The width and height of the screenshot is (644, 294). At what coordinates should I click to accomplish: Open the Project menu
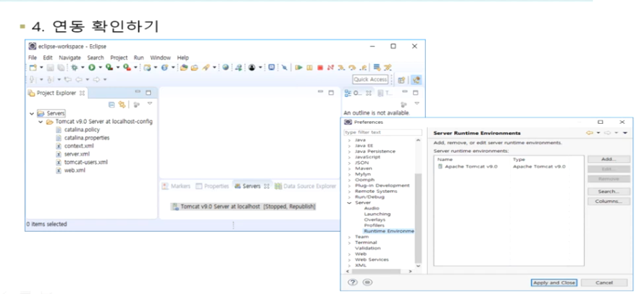(x=118, y=58)
